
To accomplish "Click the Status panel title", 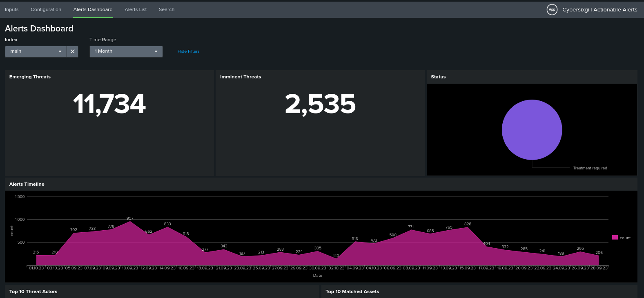I will point(438,77).
